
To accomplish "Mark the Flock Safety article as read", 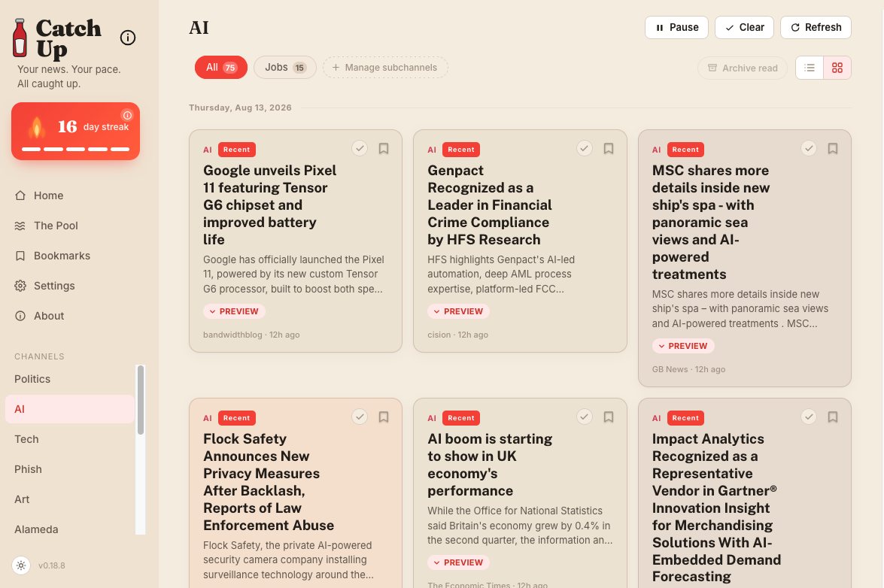I will (x=360, y=417).
